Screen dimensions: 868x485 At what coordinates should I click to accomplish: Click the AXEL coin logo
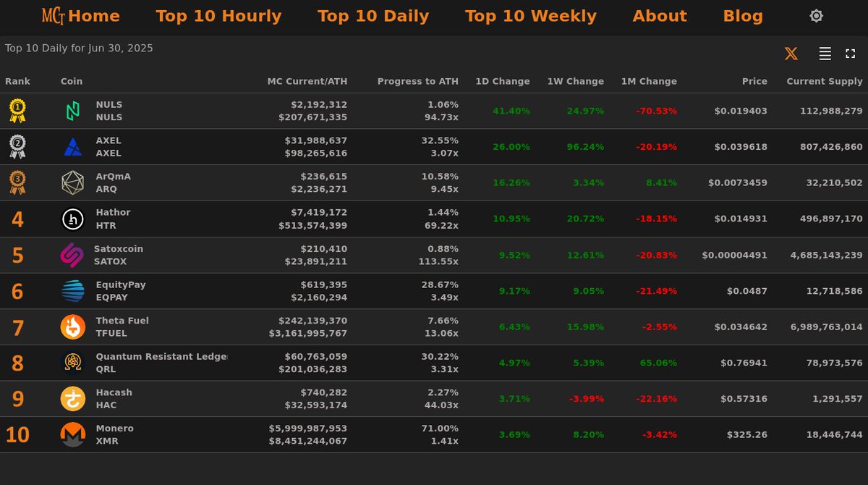(73, 147)
